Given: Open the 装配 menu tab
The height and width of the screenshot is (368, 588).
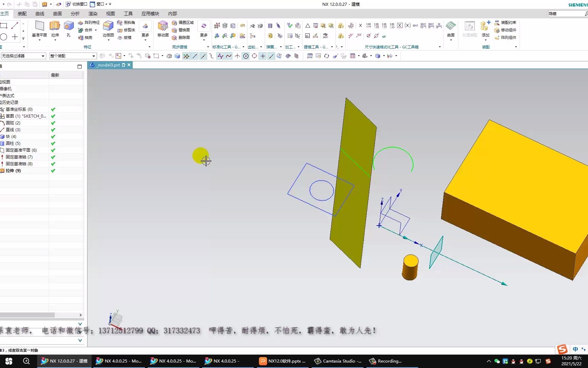Looking at the screenshot, I should (x=22, y=14).
